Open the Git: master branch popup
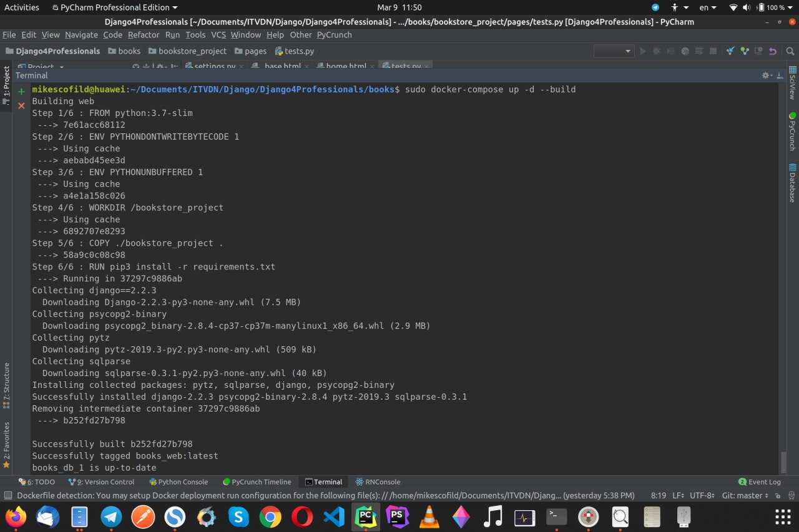 pyautogui.click(x=745, y=495)
